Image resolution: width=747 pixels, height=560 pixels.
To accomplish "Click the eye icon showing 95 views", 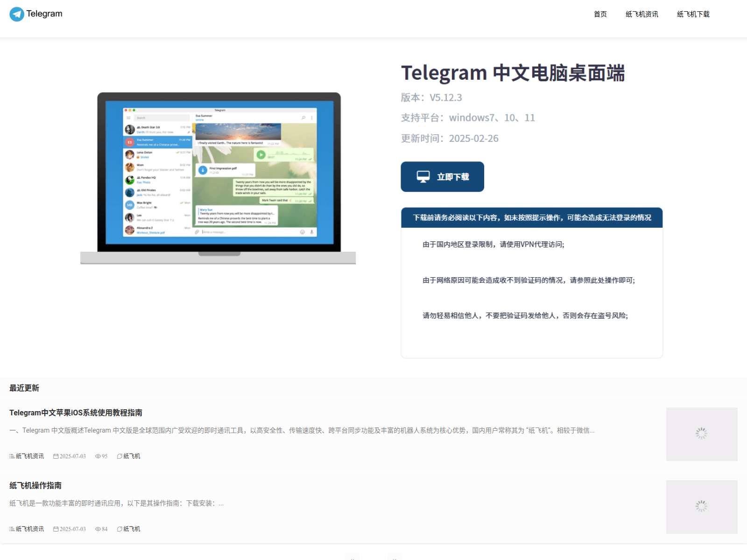I will pyautogui.click(x=98, y=456).
